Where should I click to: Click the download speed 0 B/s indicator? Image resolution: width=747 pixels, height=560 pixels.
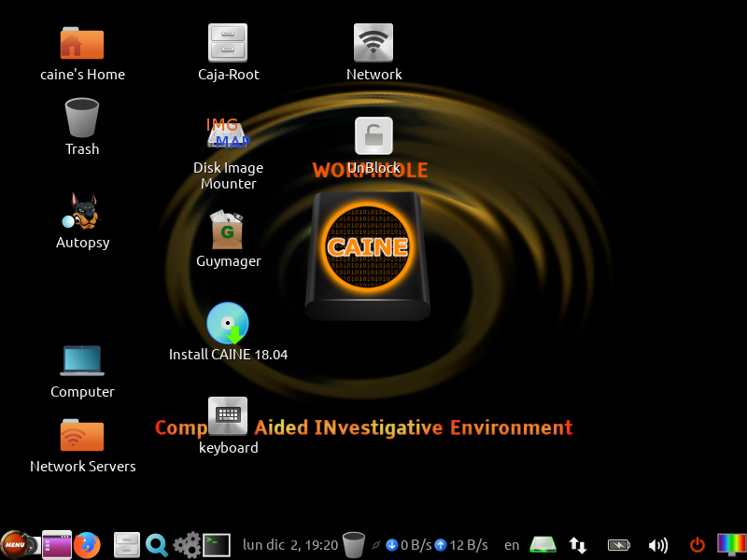[x=408, y=545]
